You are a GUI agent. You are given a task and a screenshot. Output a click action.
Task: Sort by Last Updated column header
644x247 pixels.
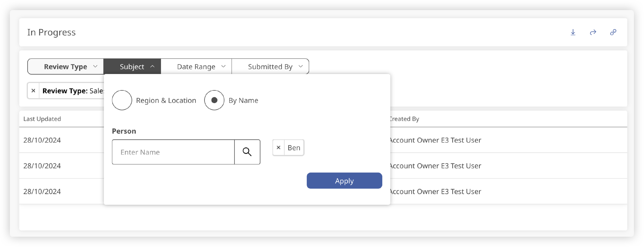pos(42,119)
